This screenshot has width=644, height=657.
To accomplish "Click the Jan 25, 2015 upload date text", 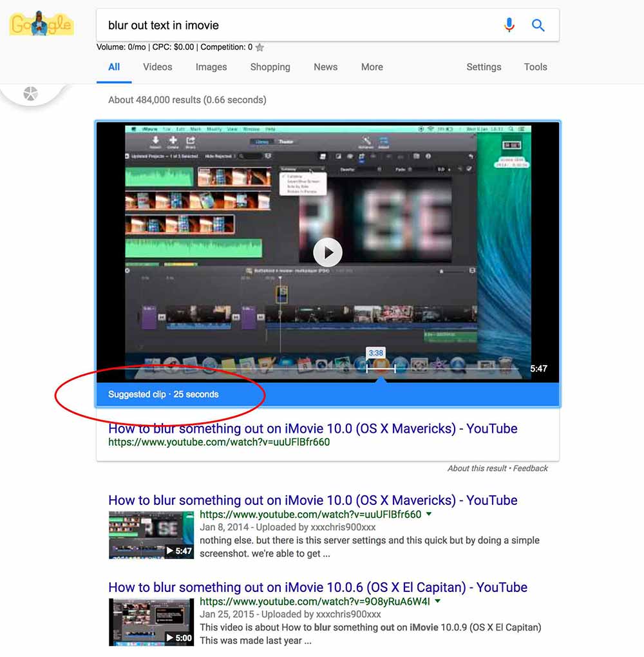I will pos(227,614).
